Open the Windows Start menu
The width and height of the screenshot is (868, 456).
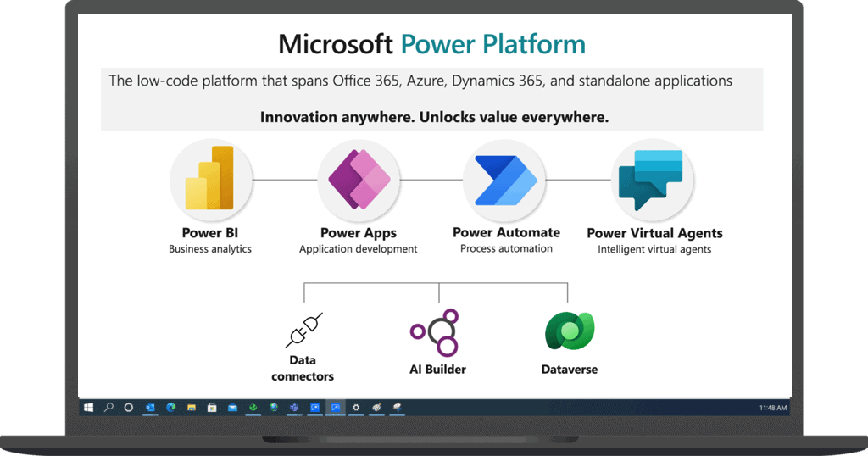click(88, 408)
